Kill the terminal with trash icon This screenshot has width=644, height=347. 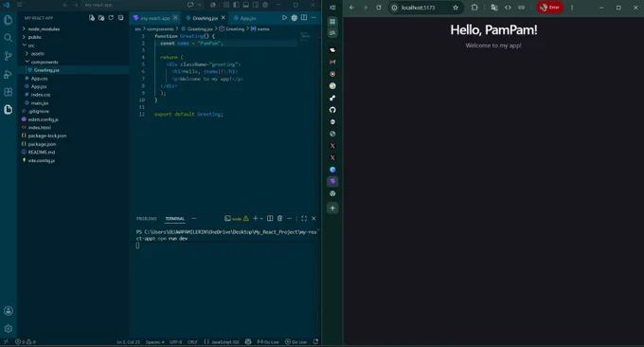279,218
